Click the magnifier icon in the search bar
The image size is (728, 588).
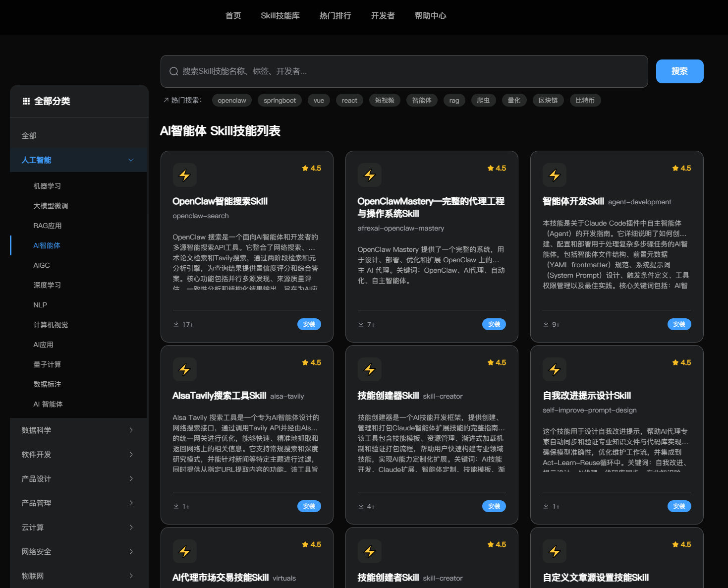tap(173, 71)
